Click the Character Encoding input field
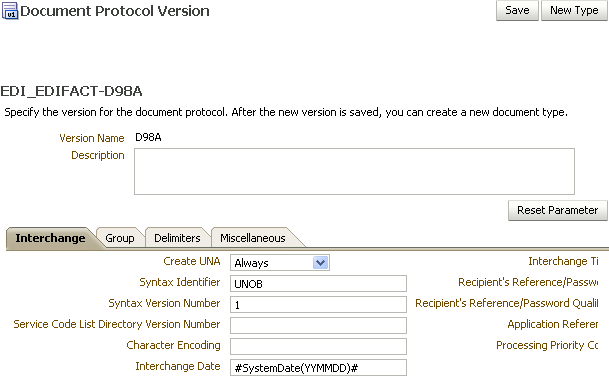 coord(318,346)
